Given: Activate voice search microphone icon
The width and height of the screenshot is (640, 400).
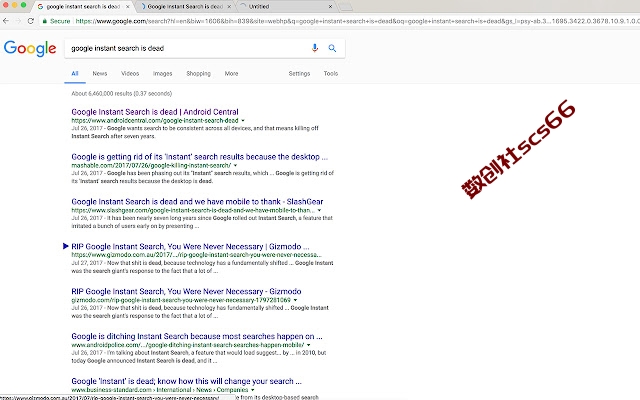Looking at the screenshot, I should [x=315, y=48].
